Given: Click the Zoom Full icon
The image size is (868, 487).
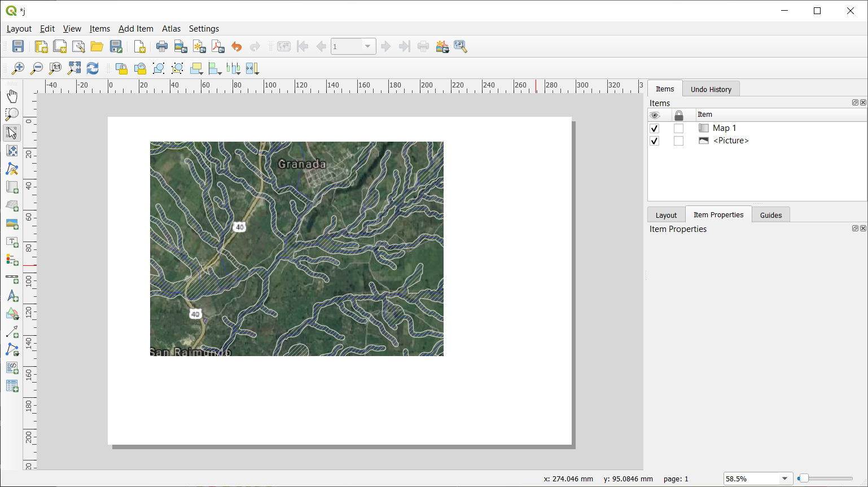Looking at the screenshot, I should pos(74,68).
